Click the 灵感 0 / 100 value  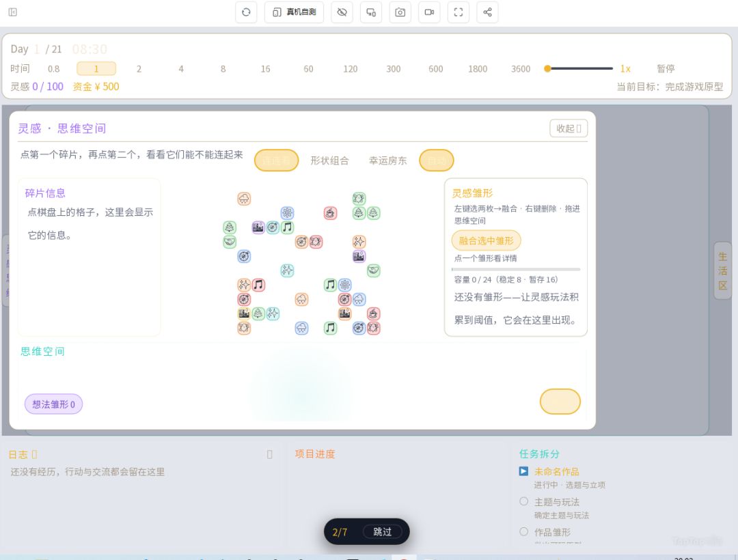(37, 87)
